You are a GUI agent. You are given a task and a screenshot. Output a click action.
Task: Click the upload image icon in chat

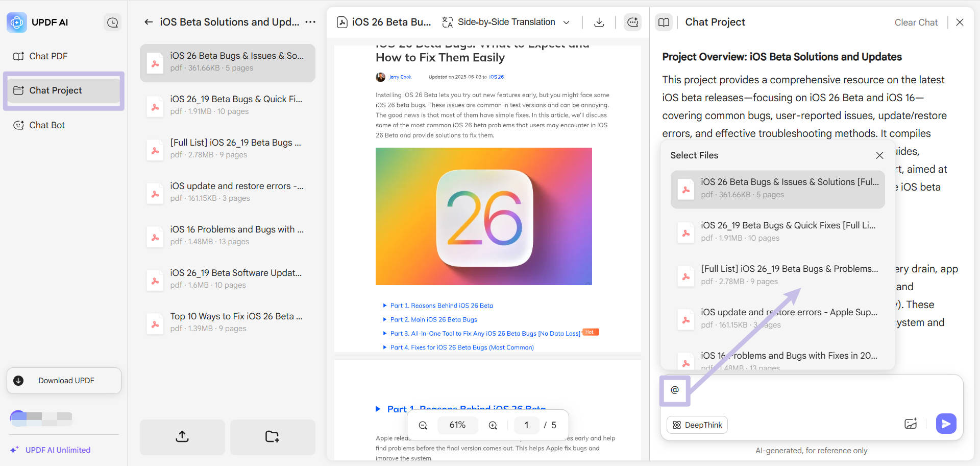click(x=911, y=424)
